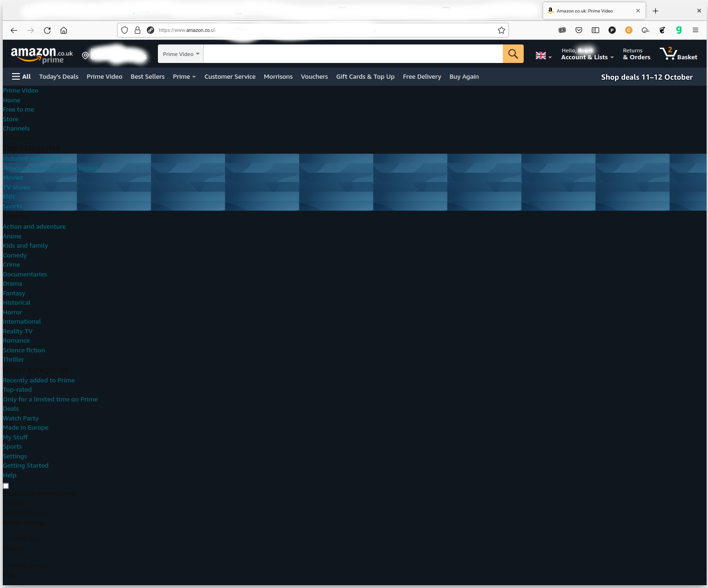
Task: Click the Recently added to Prime link
Action: point(38,380)
